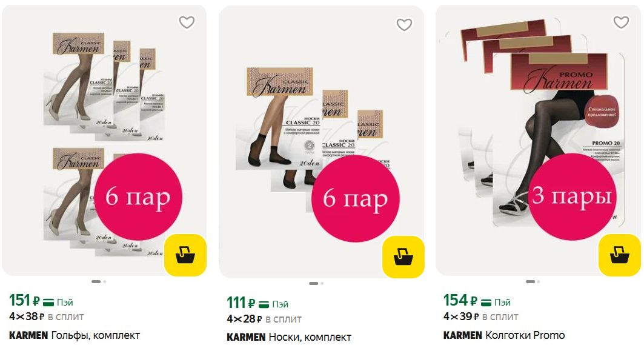Screen dimensions: 644x345
Task: Tap the heart on Колготки Promo card
Action: coord(621,22)
